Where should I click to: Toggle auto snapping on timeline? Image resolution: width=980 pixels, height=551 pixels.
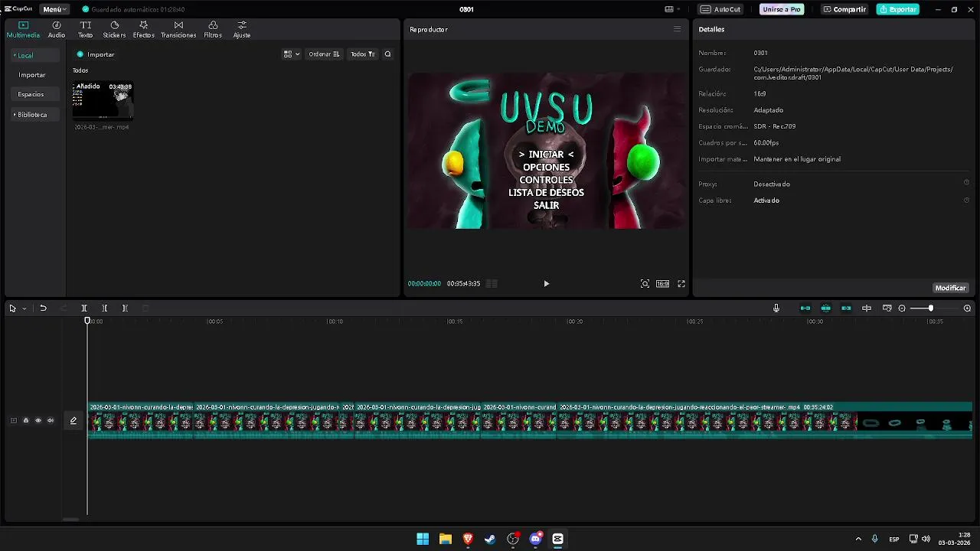826,308
